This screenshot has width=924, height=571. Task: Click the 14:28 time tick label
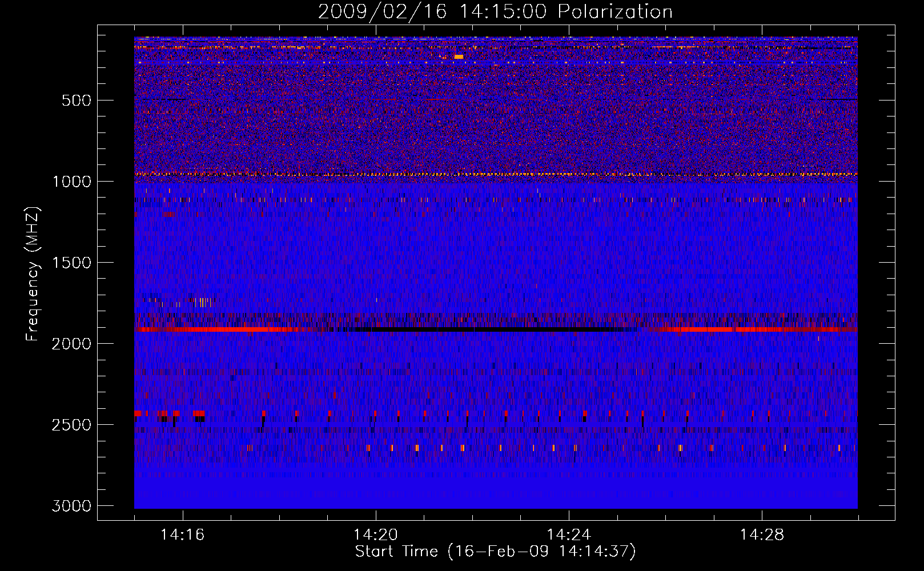coord(762,535)
